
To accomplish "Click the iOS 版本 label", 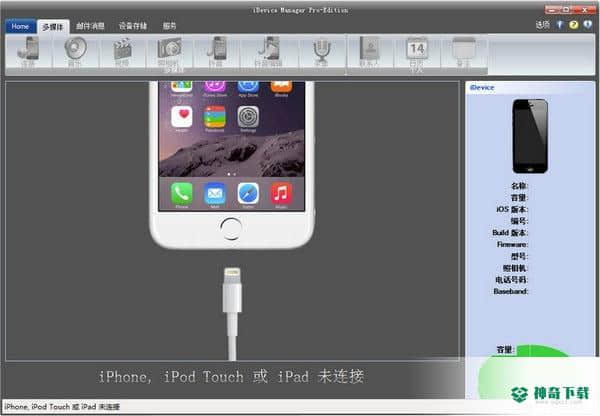I will (512, 209).
